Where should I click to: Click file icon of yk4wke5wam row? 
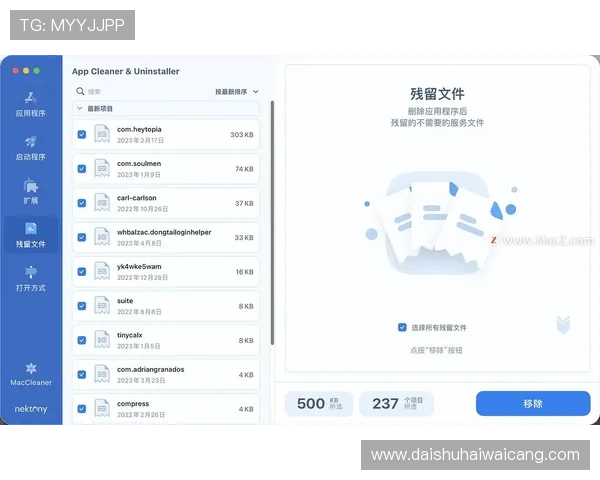102,271
